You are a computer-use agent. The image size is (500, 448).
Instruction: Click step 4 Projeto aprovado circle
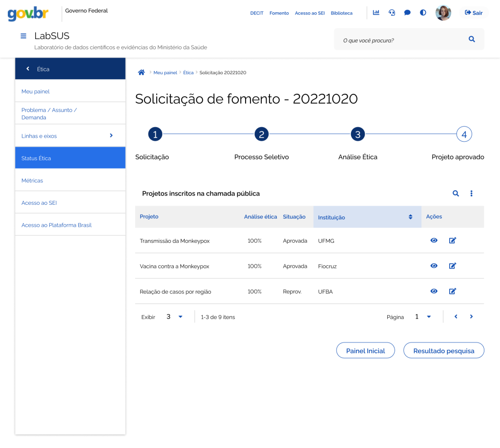[x=464, y=134]
